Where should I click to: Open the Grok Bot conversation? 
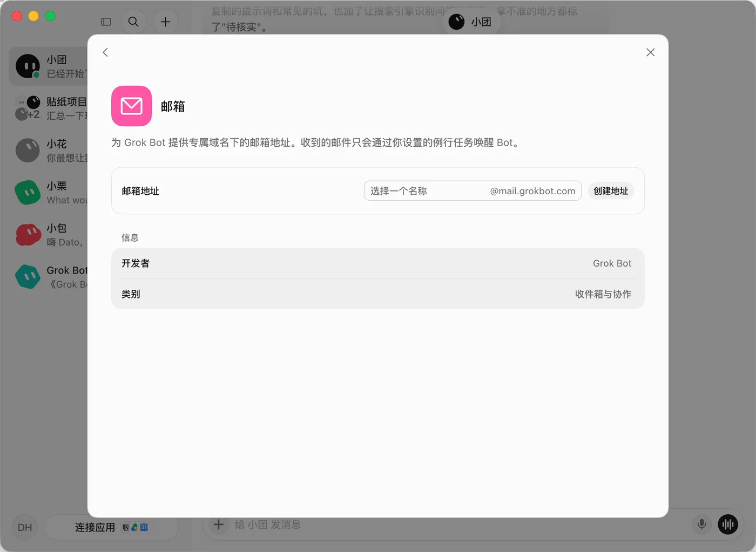click(x=49, y=277)
